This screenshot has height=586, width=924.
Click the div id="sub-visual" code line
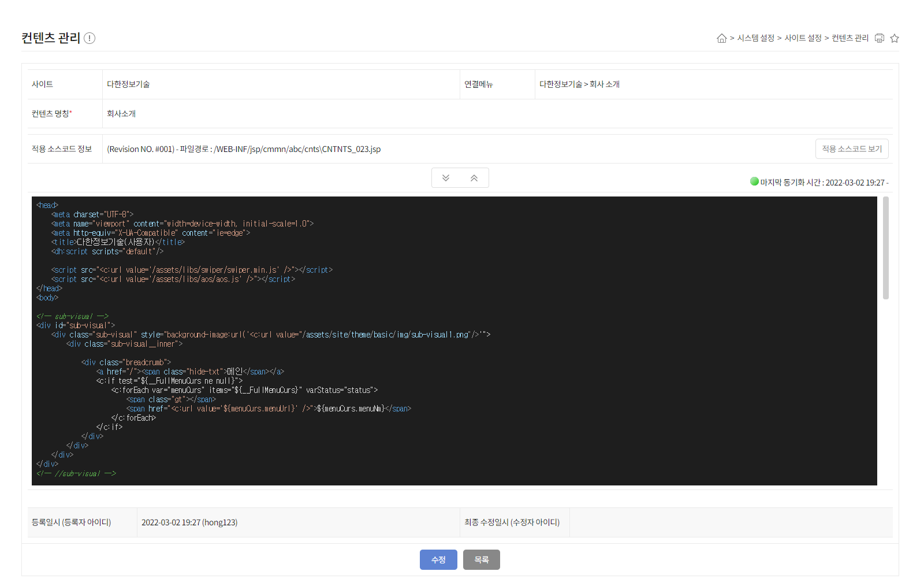pyautogui.click(x=76, y=325)
